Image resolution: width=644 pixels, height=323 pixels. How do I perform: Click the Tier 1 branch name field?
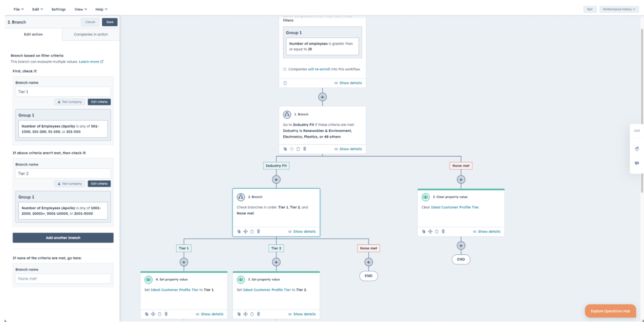[63, 92]
